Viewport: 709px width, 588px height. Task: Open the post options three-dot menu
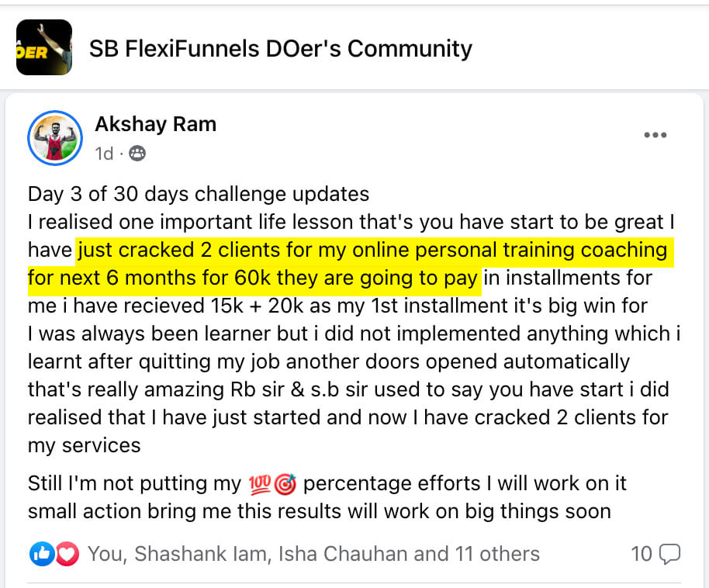click(655, 134)
